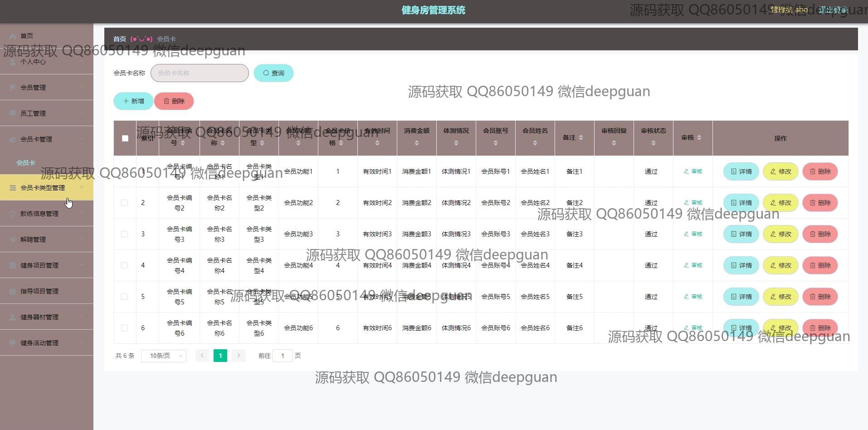
Task: Open the 10条/页 page size dropdown
Action: pos(164,356)
